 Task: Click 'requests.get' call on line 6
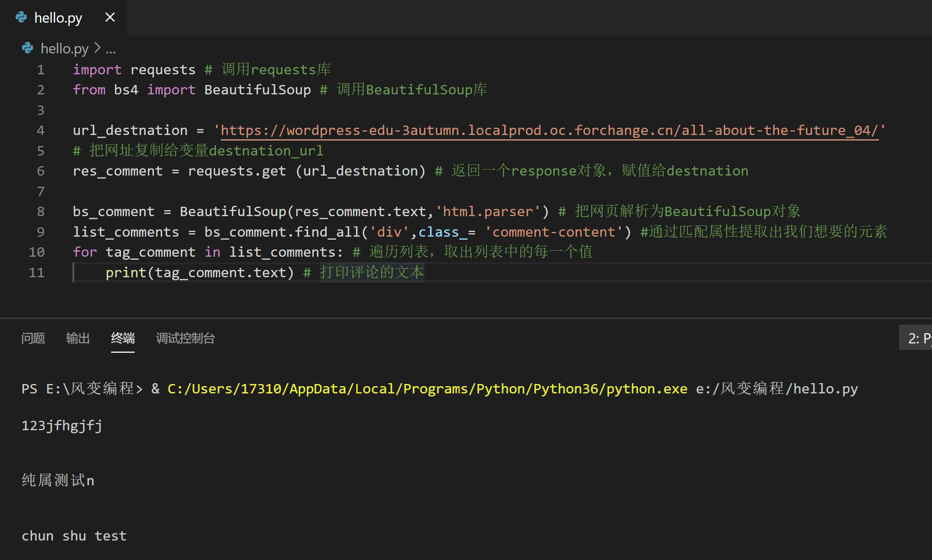coord(237,171)
